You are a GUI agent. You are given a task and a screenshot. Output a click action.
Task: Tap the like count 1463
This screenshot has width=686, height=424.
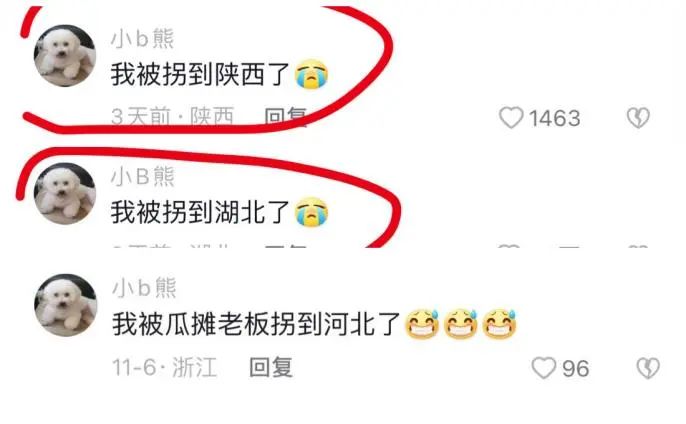point(555,118)
